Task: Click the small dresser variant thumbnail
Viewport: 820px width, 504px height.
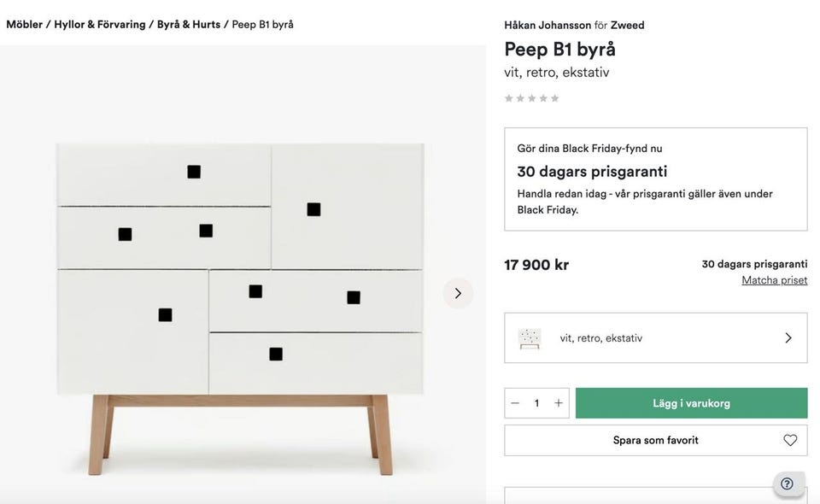Action: (x=530, y=338)
